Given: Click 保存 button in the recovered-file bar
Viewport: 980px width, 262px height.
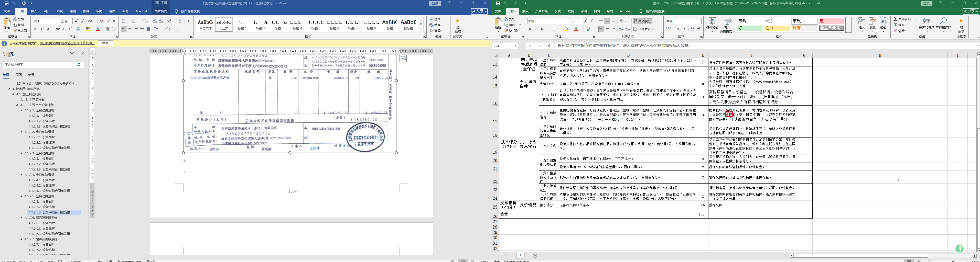Looking at the screenshot, I should pos(105,43).
